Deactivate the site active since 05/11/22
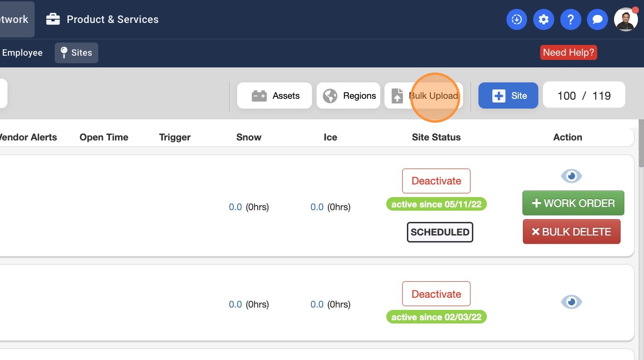Image resolution: width=644 pixels, height=360 pixels. point(436,181)
